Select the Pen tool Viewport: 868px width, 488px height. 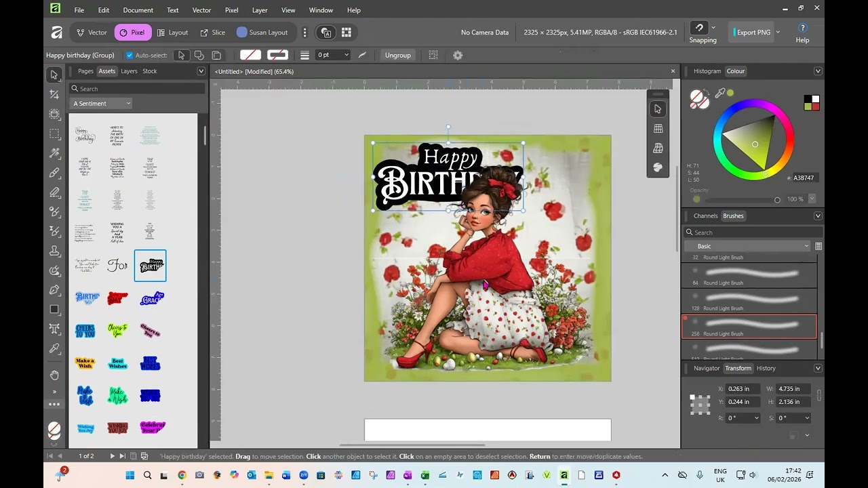point(54,290)
